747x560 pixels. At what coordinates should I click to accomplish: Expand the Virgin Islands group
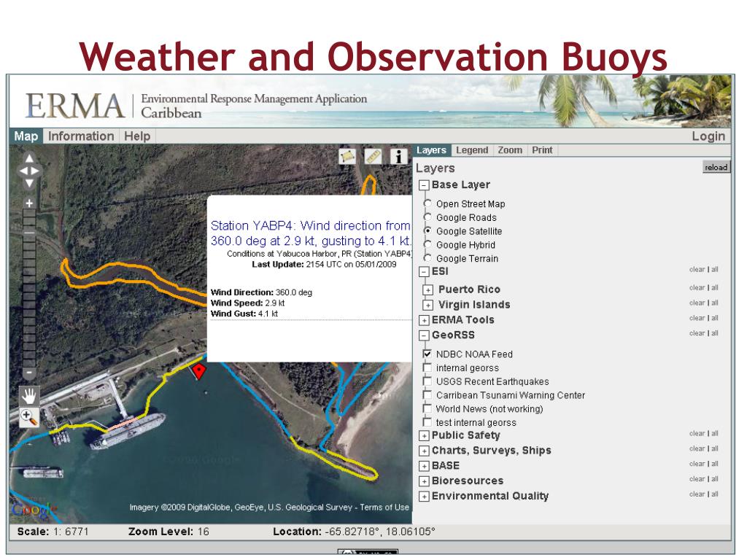pos(427,306)
